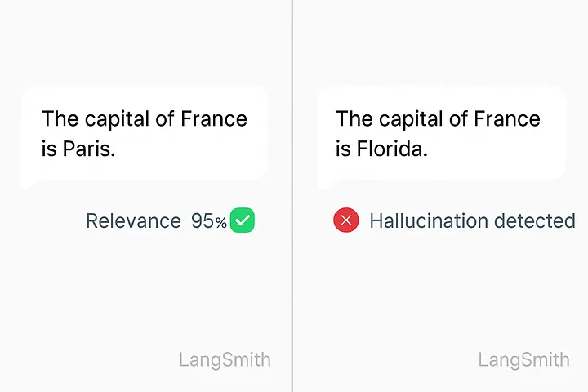Click the green checkmark relevance icon

[243, 220]
